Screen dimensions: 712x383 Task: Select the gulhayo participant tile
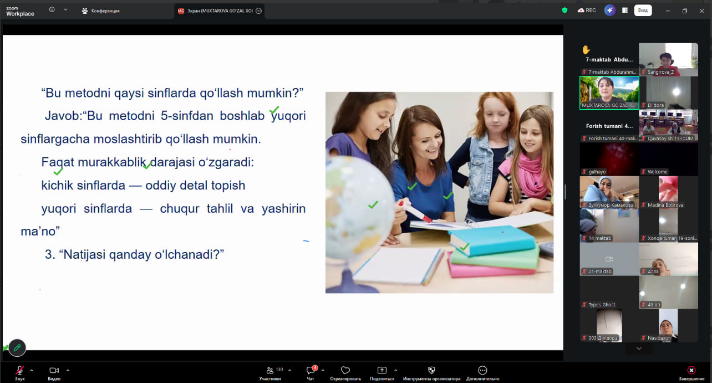[609, 159]
